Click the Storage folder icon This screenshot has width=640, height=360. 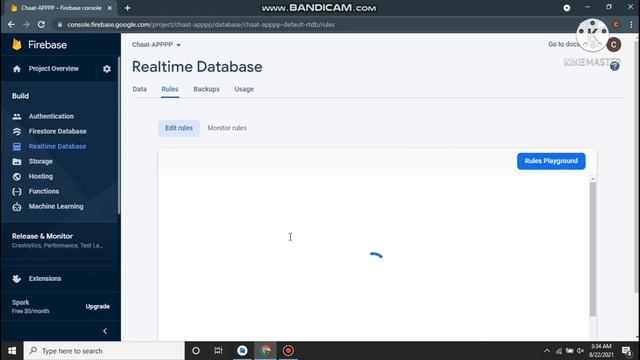point(17,162)
